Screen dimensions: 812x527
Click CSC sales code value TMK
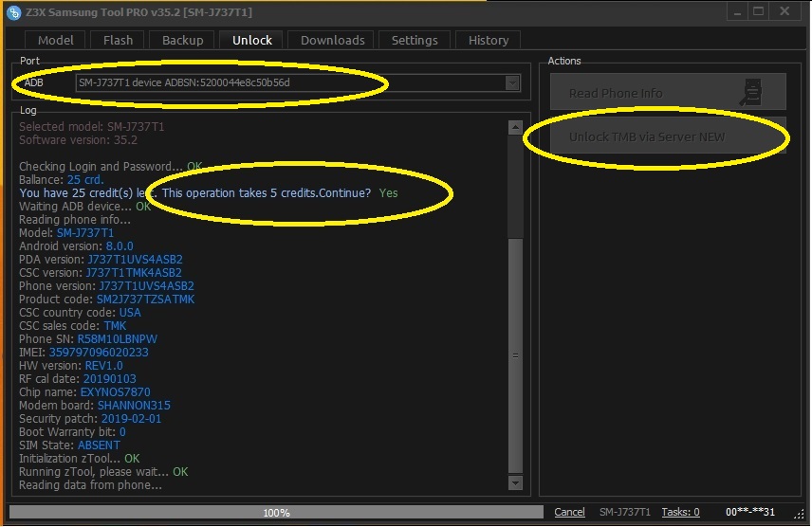115,326
